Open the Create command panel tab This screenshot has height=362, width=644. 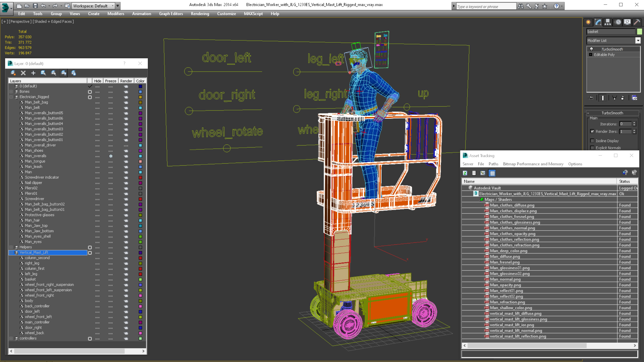[588, 22]
